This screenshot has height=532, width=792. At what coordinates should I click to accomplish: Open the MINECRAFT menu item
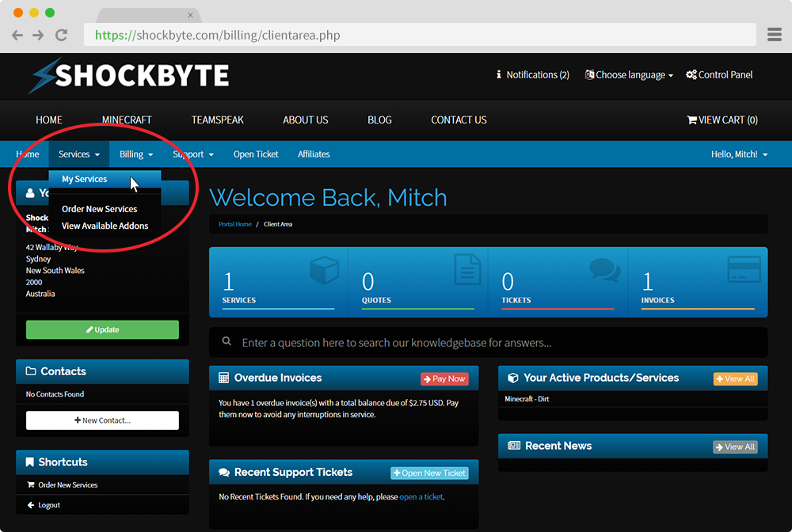tap(127, 120)
